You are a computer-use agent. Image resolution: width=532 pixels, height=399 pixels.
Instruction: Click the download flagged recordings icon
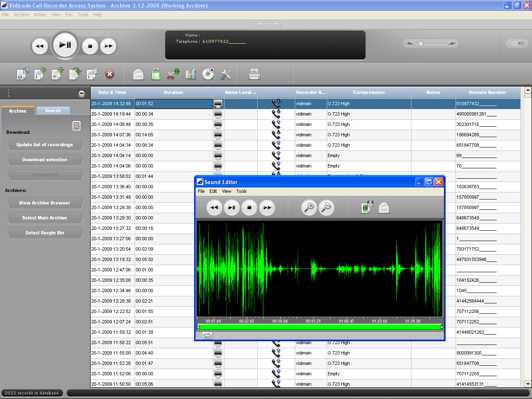tap(57, 74)
